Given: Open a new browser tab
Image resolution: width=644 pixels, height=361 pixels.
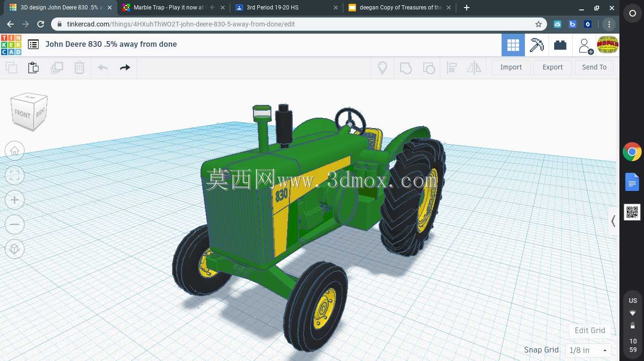Looking at the screenshot, I should 467,8.
